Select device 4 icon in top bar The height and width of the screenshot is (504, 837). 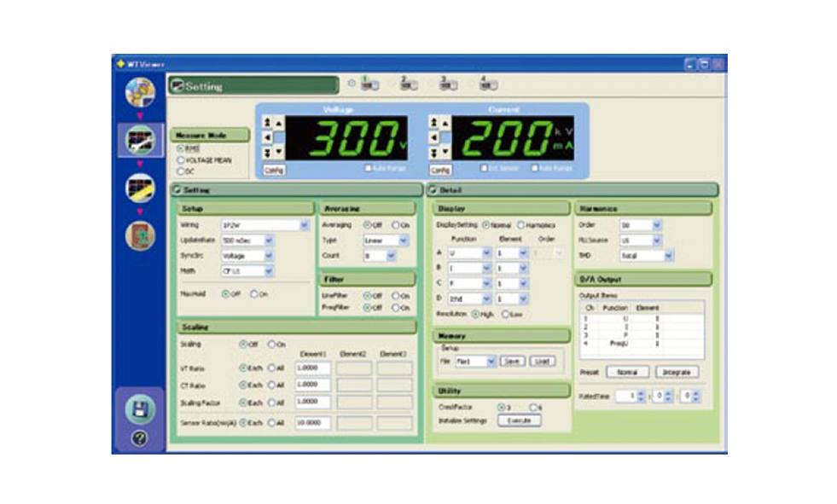[488, 84]
